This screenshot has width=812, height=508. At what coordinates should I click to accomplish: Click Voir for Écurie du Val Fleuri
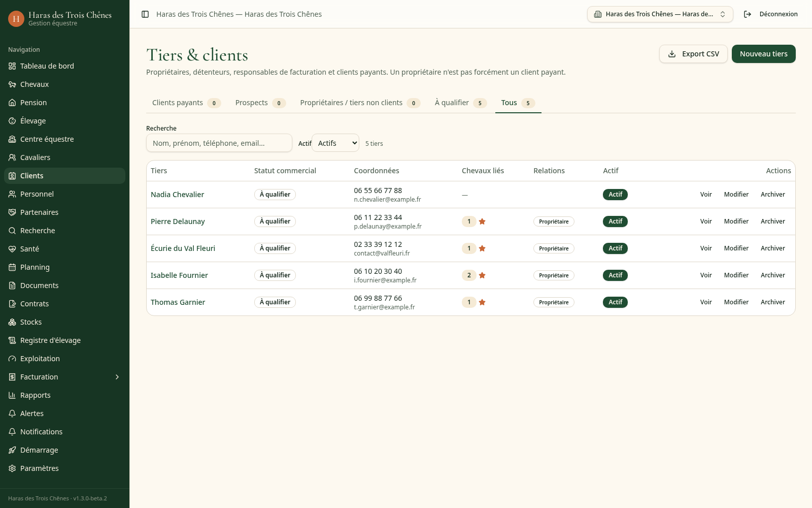pyautogui.click(x=706, y=248)
